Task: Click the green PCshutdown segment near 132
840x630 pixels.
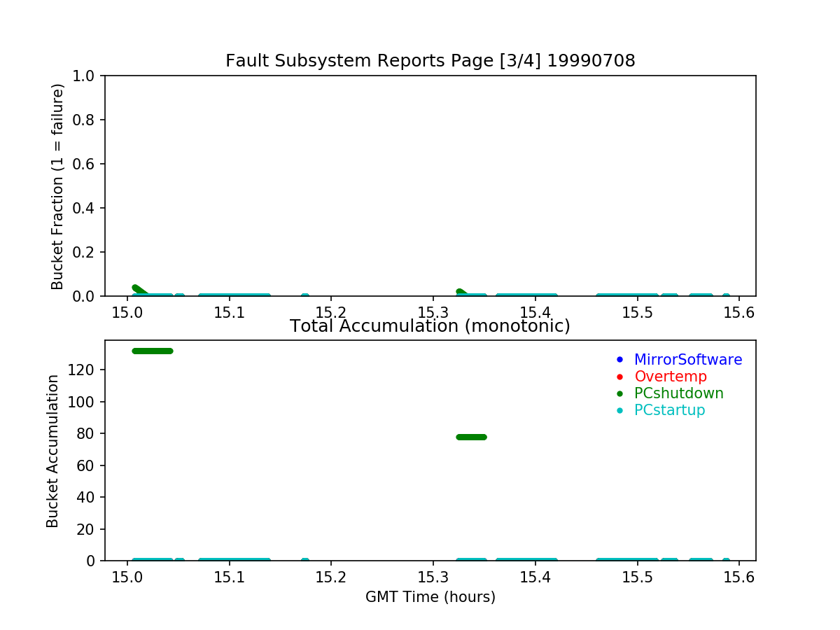Action: click(x=152, y=351)
